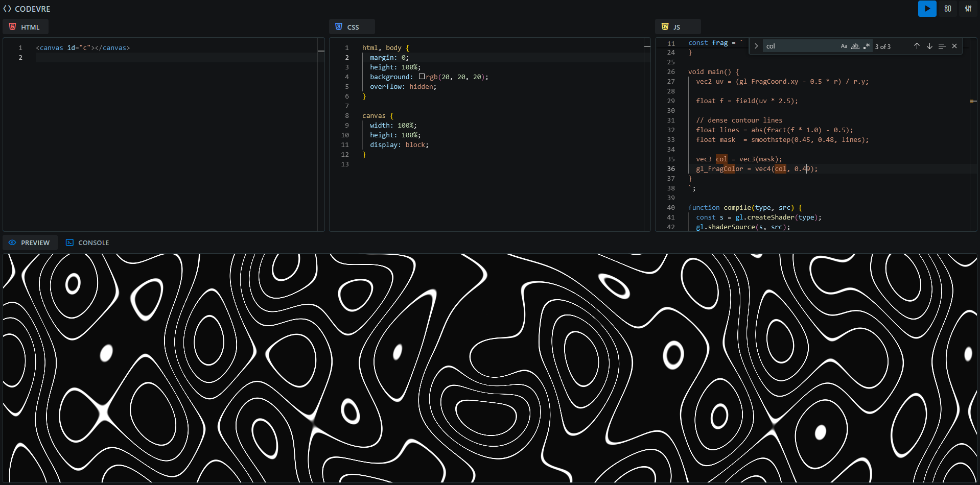The width and height of the screenshot is (980, 485).
Task: Open the layout switcher icon in the header
Action: [x=947, y=9]
